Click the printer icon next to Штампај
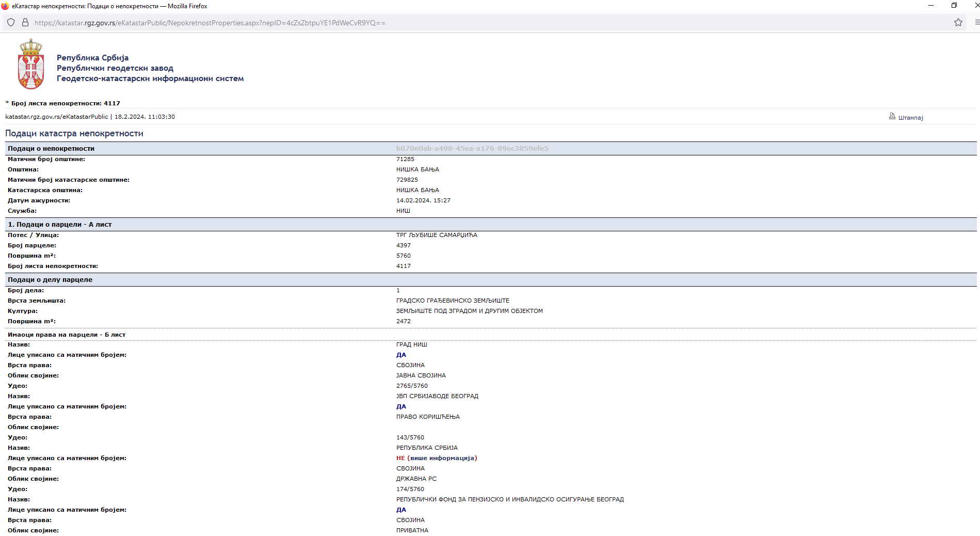The image size is (980, 536). coord(892,116)
